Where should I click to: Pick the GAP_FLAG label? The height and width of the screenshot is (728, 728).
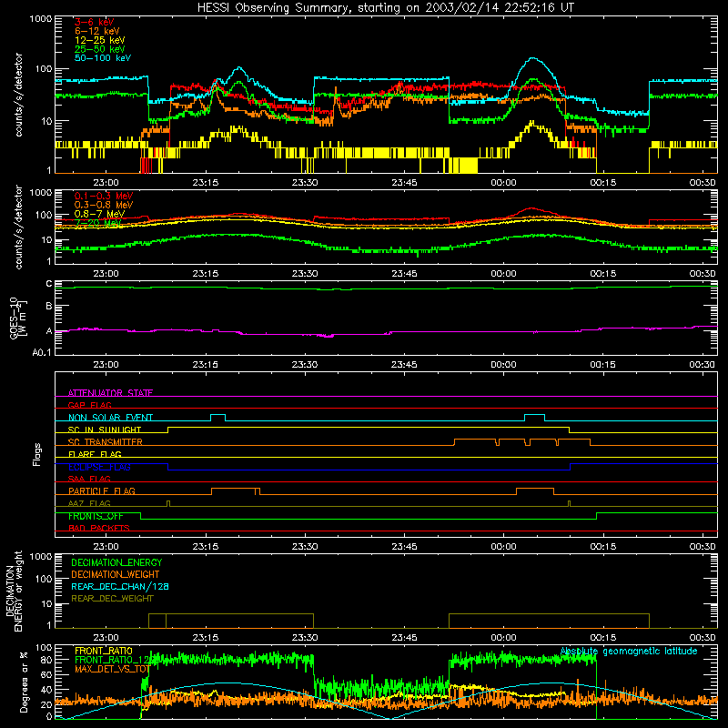(89, 405)
